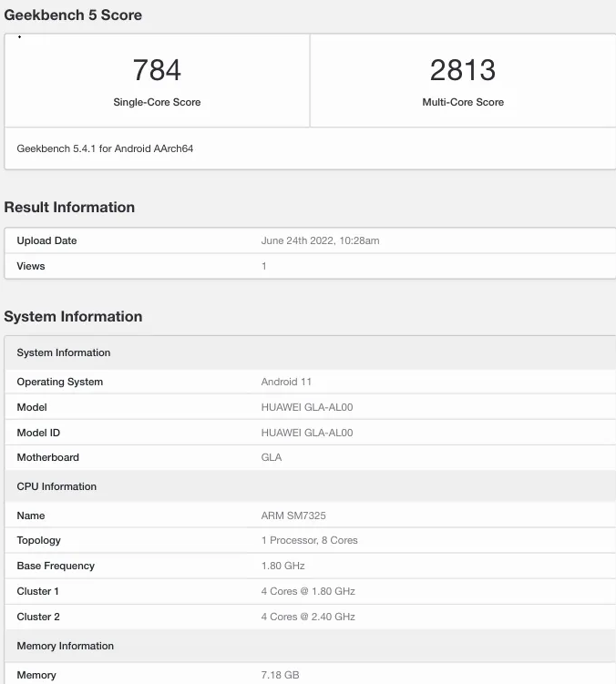Click the Views row label
This screenshot has height=684, width=616.
(31, 266)
